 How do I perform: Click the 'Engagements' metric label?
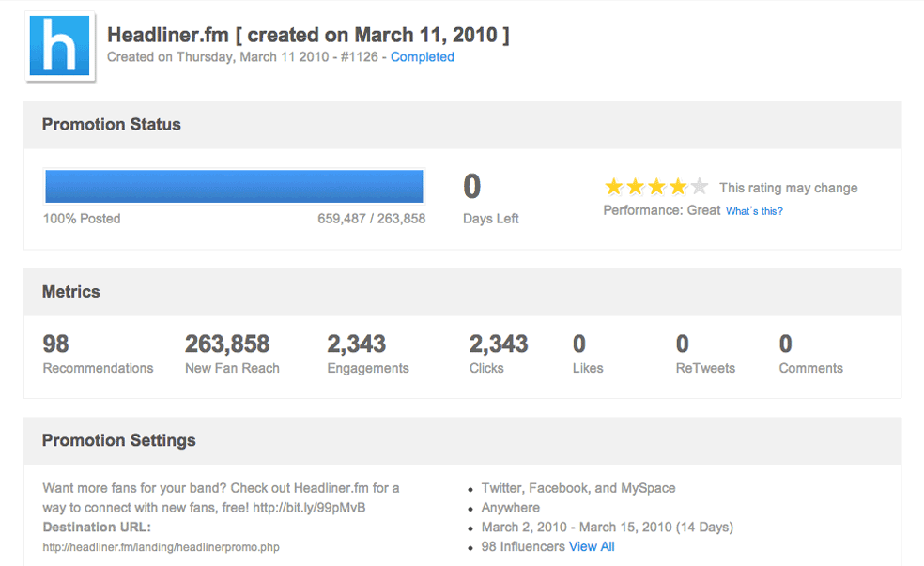coord(368,368)
